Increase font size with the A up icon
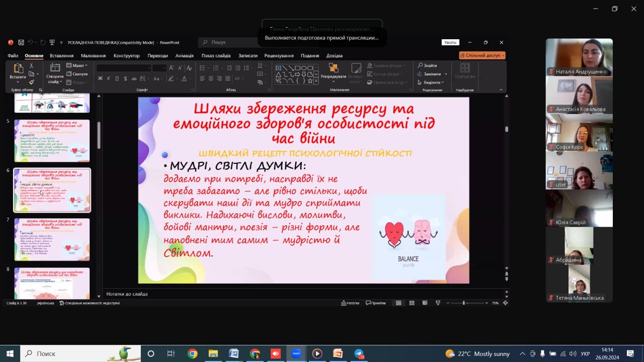 pos(172,68)
